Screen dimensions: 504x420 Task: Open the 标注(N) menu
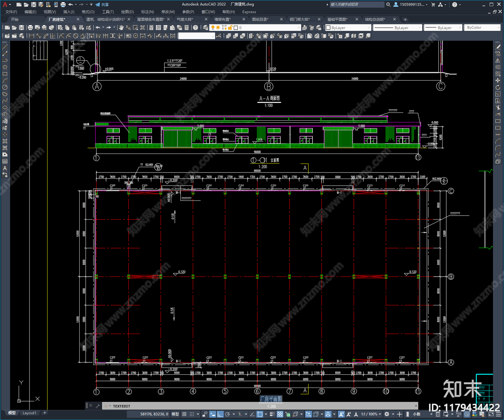click(x=147, y=12)
